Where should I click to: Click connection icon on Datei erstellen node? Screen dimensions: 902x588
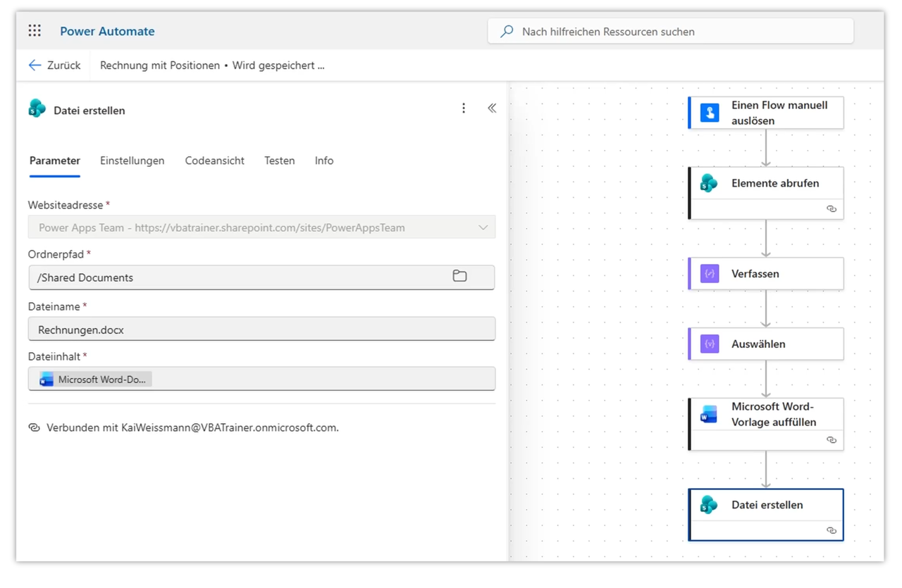[x=832, y=531]
